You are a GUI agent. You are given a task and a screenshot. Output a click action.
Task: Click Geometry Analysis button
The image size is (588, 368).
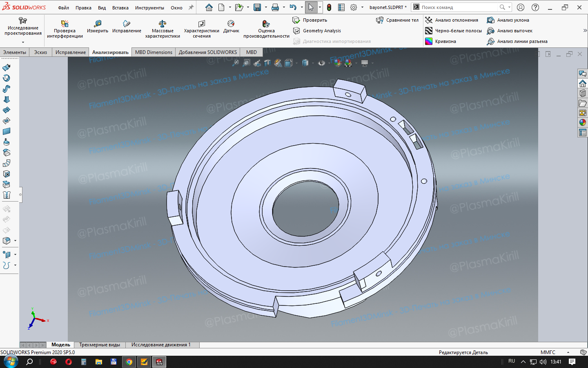pyautogui.click(x=317, y=31)
